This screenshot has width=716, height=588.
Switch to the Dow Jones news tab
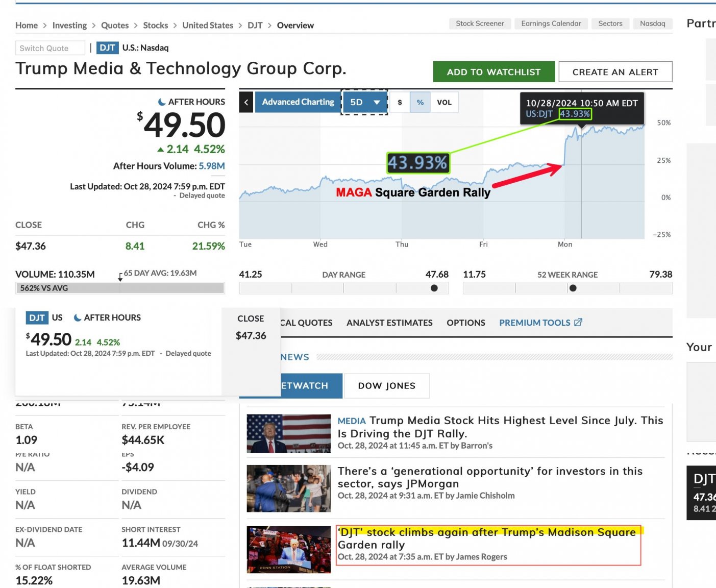point(386,386)
